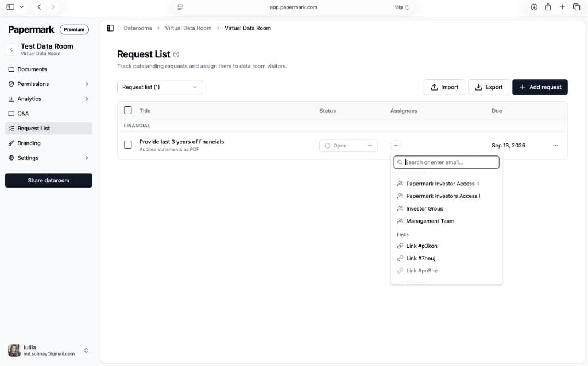Image resolution: width=588 pixels, height=366 pixels.
Task: Select Investor Group assignee
Action: [x=446, y=208]
